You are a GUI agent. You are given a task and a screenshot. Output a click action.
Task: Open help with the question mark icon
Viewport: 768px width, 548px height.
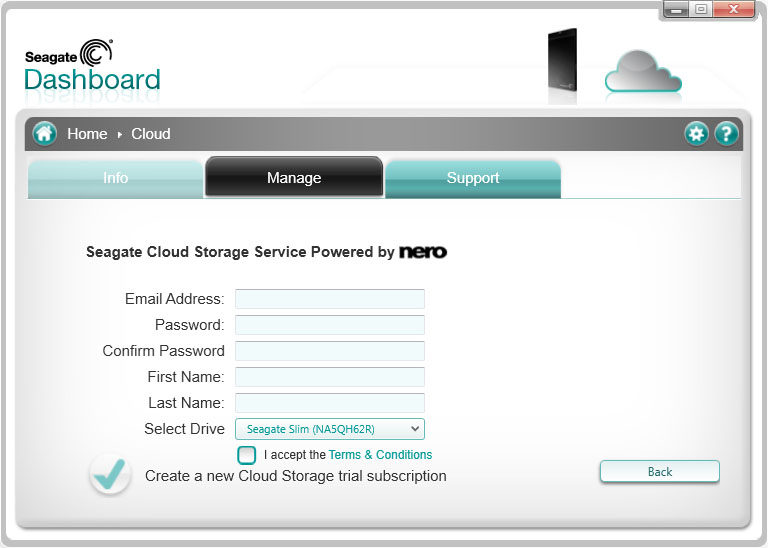click(x=726, y=134)
